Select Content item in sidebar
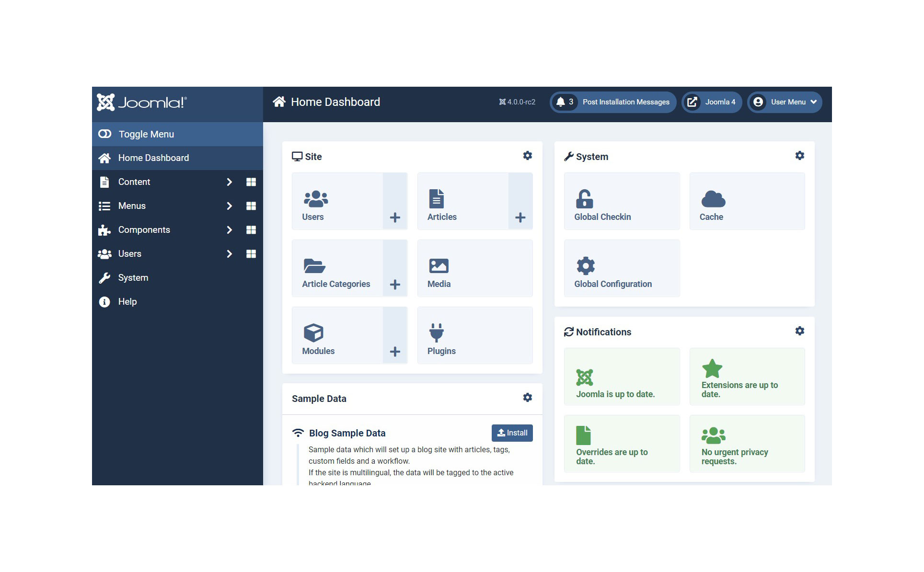This screenshot has width=924, height=572. coord(134,182)
